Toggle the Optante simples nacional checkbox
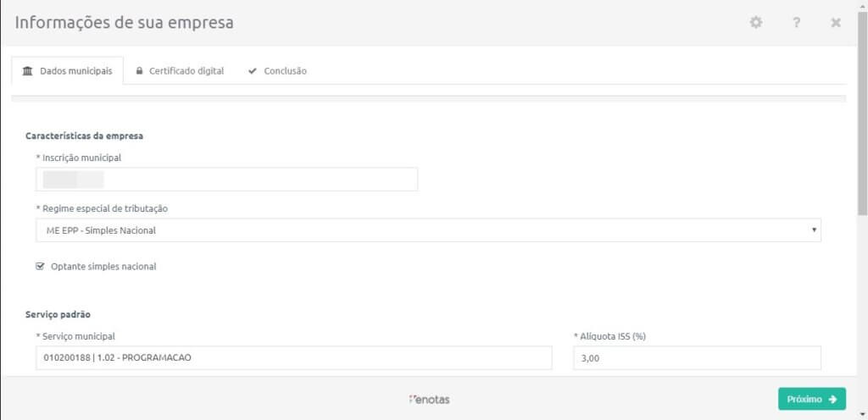Viewport: 868px width, 420px height. pyautogui.click(x=40, y=266)
